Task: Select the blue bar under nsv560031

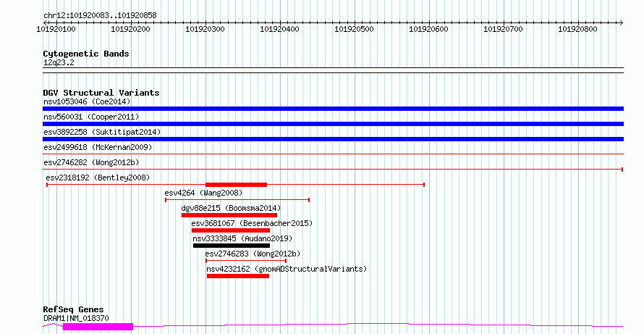Action: [x=333, y=124]
